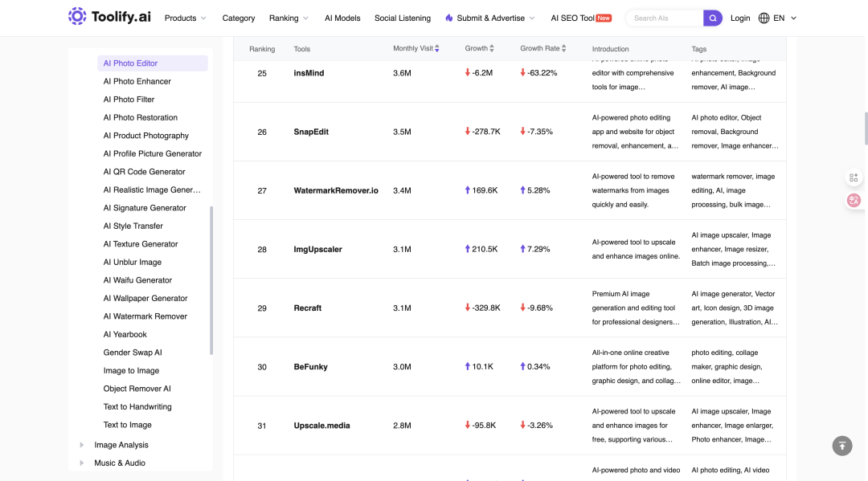Open the WatermarkRemover.io tool link
Viewport: 868px width, 481px height.
pyautogui.click(x=336, y=191)
